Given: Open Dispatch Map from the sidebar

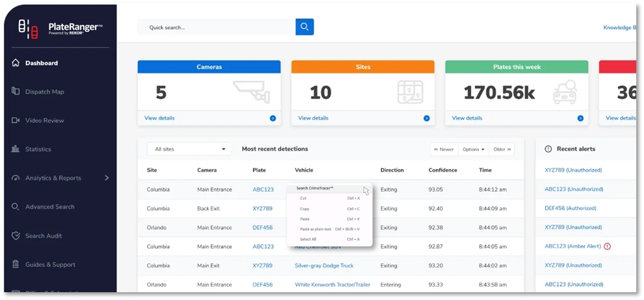Looking at the screenshot, I should 44,92.
